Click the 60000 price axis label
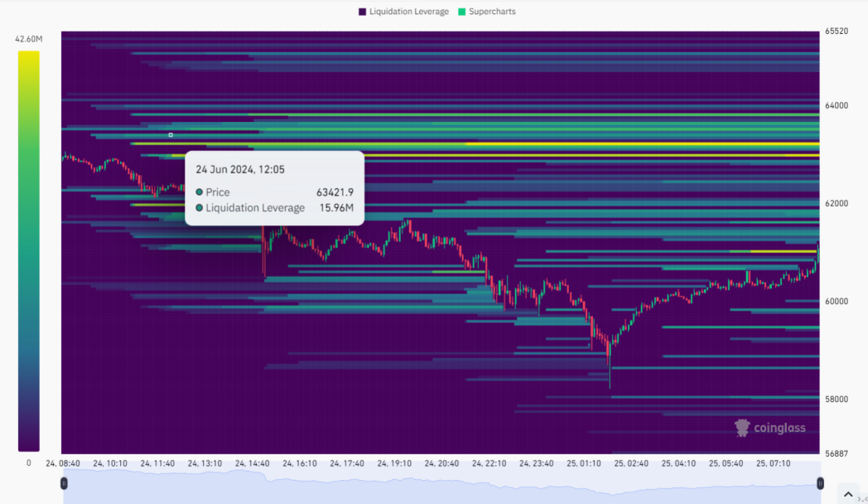The image size is (868, 504). tap(837, 301)
